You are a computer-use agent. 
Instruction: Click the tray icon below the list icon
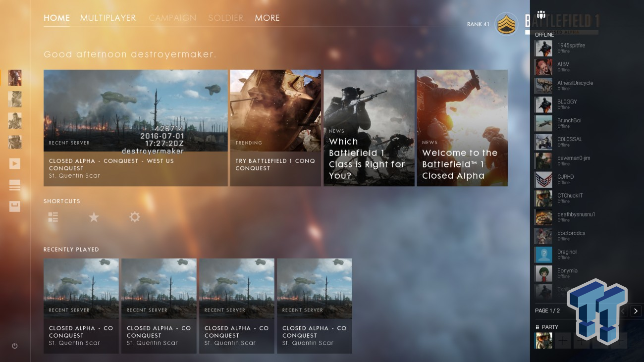[15, 207]
